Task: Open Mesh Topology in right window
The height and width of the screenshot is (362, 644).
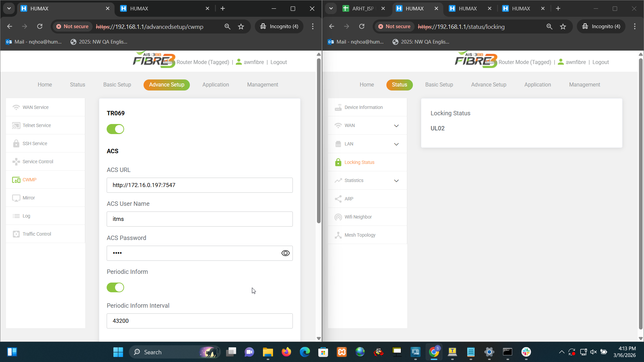Action: tap(360, 235)
